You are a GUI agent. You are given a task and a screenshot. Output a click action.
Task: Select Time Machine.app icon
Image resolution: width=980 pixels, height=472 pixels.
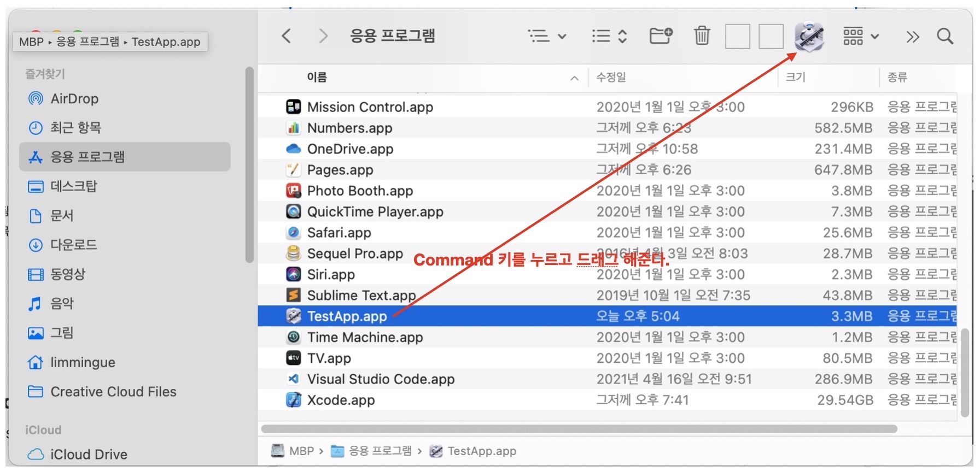(294, 337)
